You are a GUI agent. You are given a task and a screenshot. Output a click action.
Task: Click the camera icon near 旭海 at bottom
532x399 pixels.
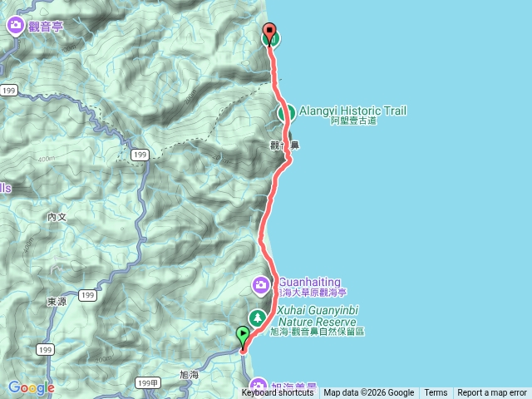[259, 387]
